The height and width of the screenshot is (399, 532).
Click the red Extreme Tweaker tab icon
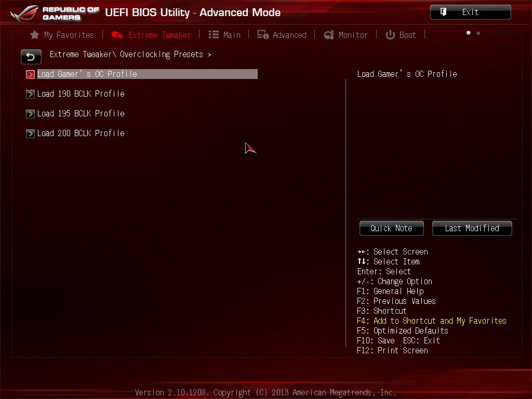(x=117, y=35)
